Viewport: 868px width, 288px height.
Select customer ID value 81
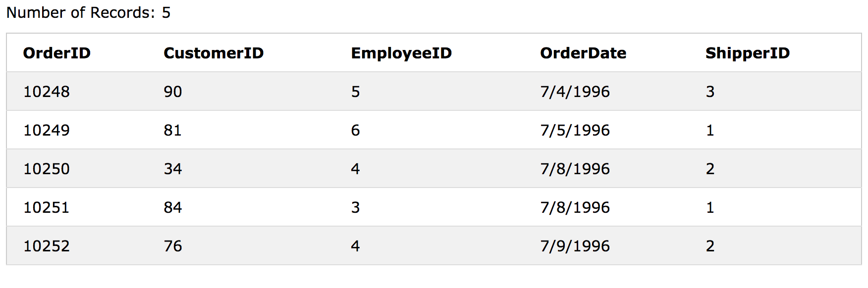[x=173, y=130]
